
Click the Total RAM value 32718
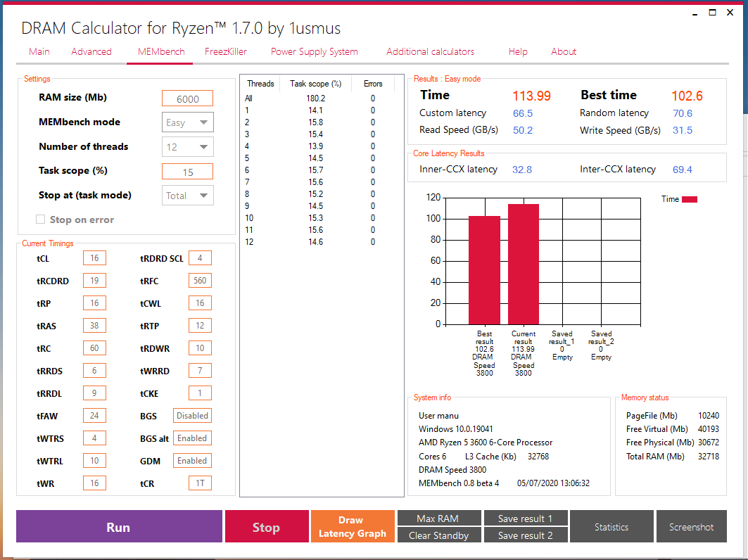tap(709, 456)
